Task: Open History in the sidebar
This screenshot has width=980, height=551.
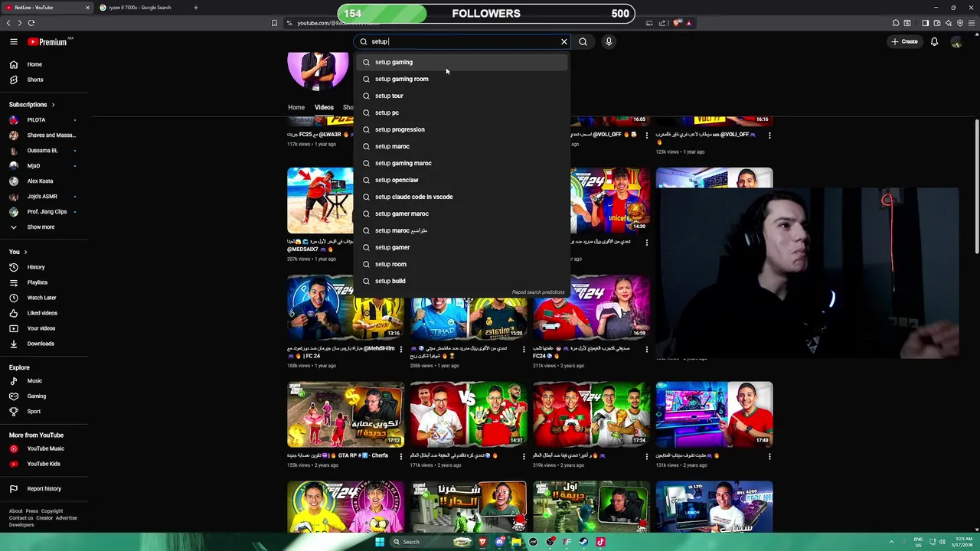Action: click(x=44, y=267)
